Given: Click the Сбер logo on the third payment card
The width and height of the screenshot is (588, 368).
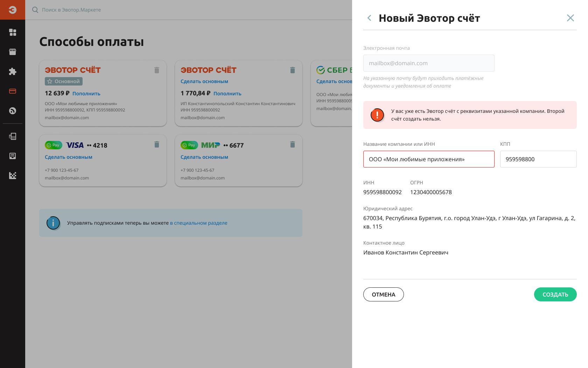Looking at the screenshot, I should pos(334,70).
